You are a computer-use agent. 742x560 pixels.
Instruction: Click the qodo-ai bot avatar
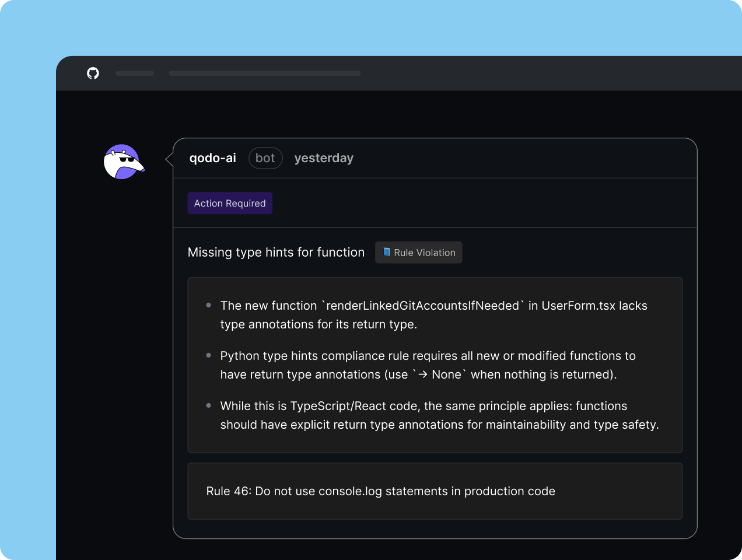[x=123, y=162]
